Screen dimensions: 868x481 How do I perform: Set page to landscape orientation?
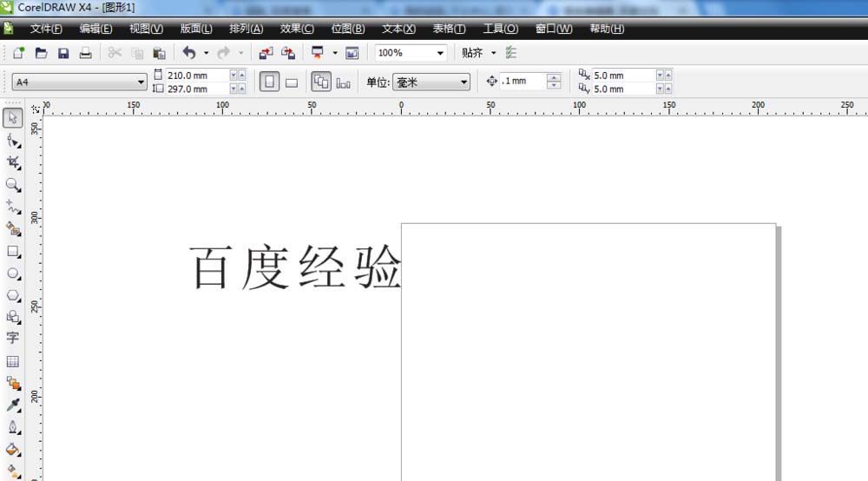click(292, 82)
